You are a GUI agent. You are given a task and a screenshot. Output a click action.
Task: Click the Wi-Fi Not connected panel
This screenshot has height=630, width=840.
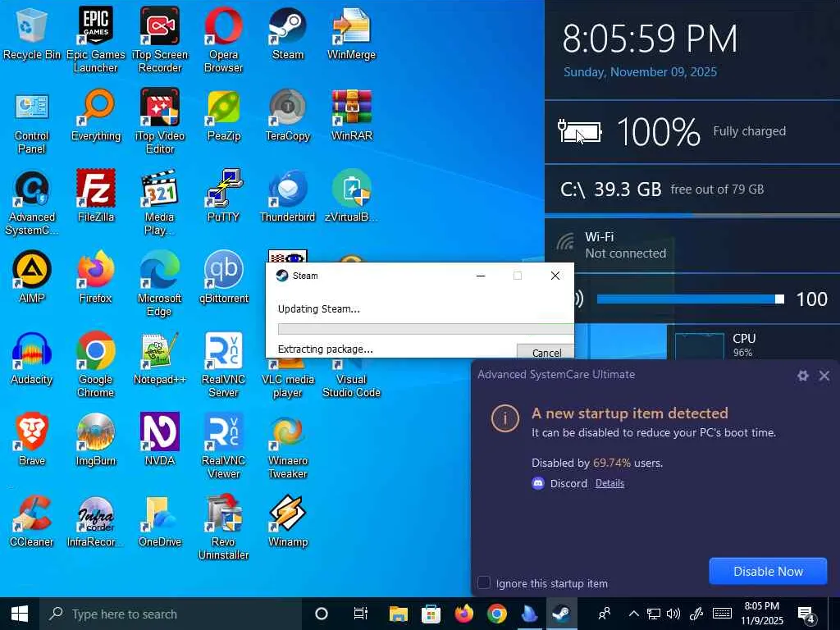tap(692, 245)
